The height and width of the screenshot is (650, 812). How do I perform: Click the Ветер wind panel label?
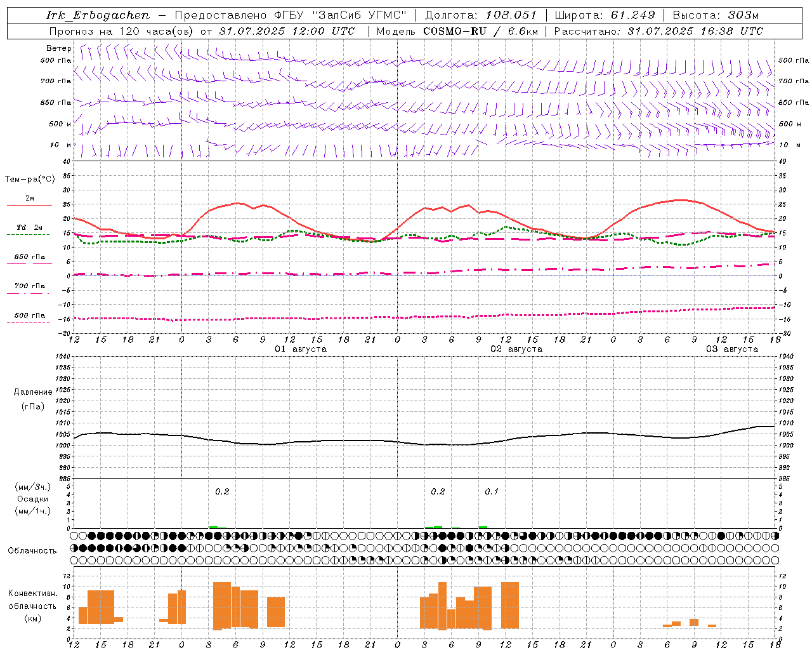[59, 48]
